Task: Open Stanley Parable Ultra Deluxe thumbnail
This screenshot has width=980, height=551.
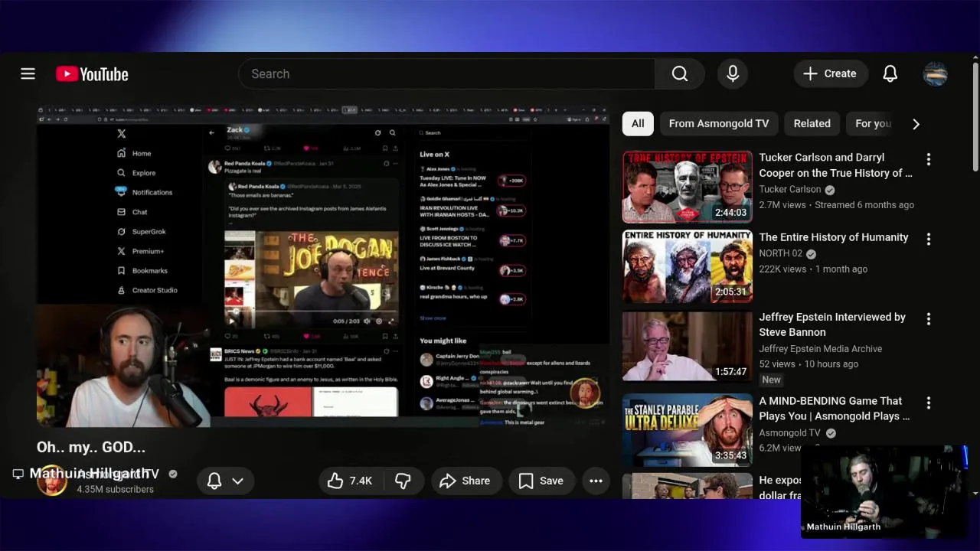Action: 688,429
